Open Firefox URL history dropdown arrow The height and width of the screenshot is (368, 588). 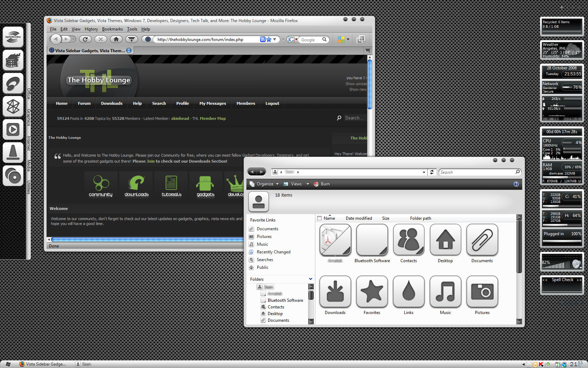click(x=275, y=39)
